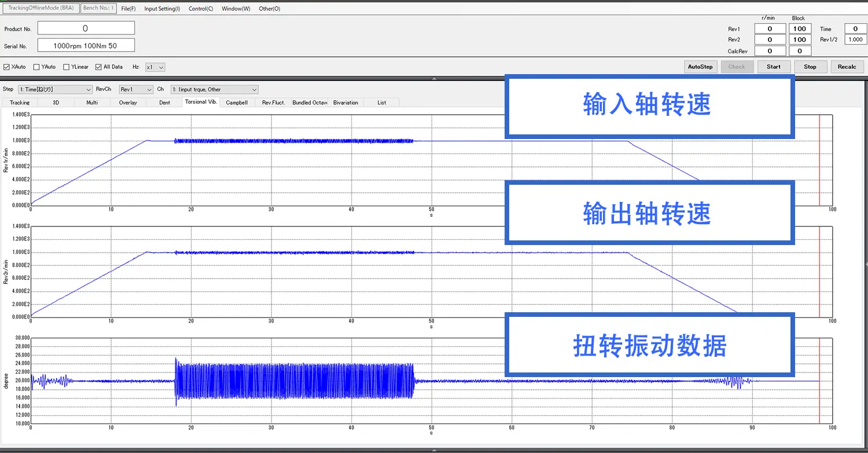Click the Start button
The height and width of the screenshot is (453, 868).
point(774,67)
